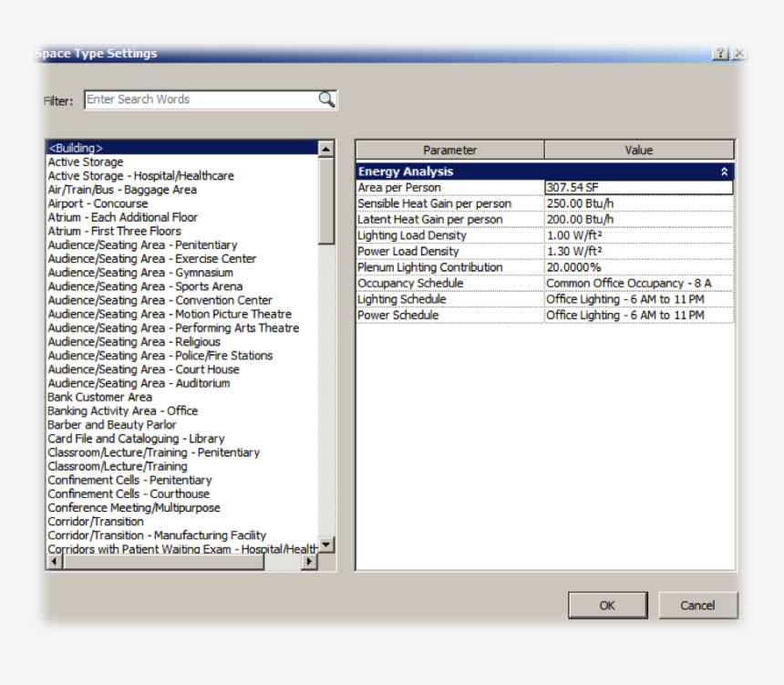Click the Help question mark icon on title bar
Image resolution: width=784 pixels, height=685 pixels.
coord(719,53)
